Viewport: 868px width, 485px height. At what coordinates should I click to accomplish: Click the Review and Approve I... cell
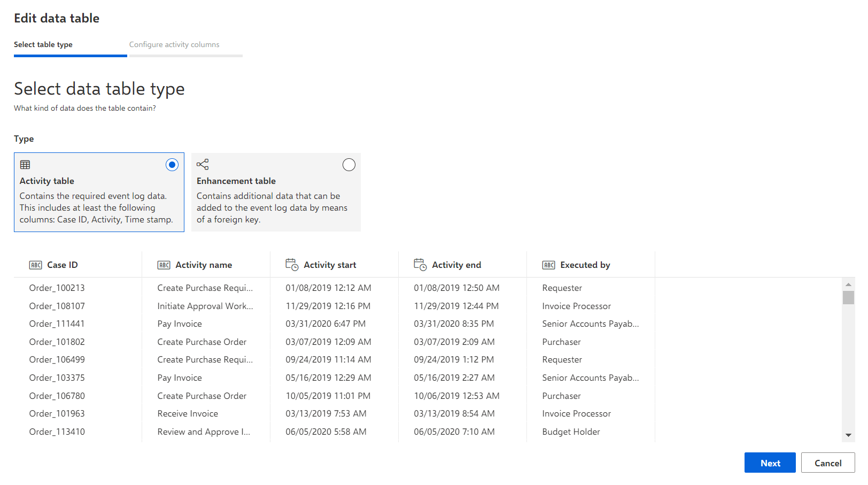tap(204, 432)
